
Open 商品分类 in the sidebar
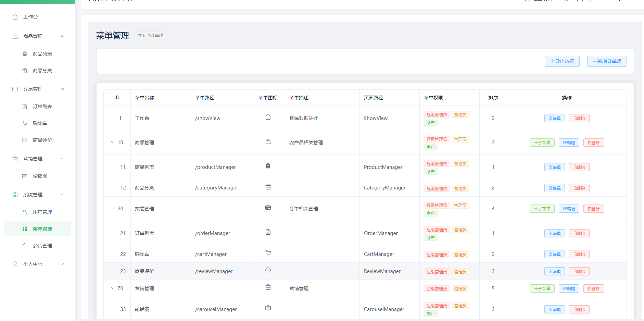tap(42, 71)
